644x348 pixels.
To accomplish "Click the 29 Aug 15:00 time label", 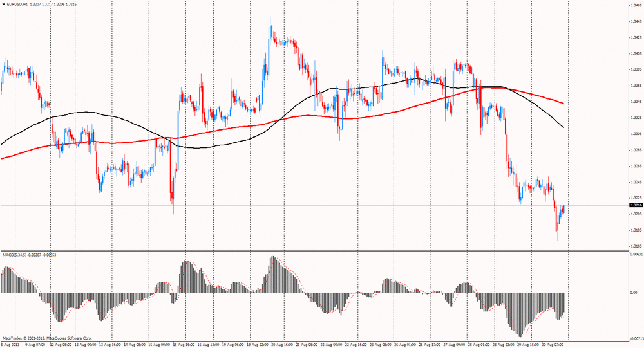I will (529, 345).
